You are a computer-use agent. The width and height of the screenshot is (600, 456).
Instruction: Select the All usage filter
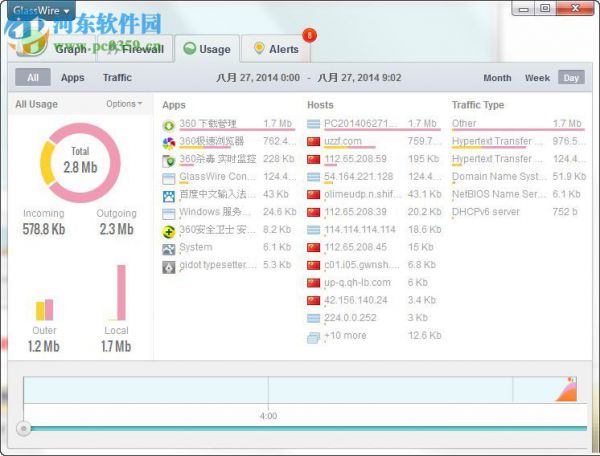coord(33,78)
